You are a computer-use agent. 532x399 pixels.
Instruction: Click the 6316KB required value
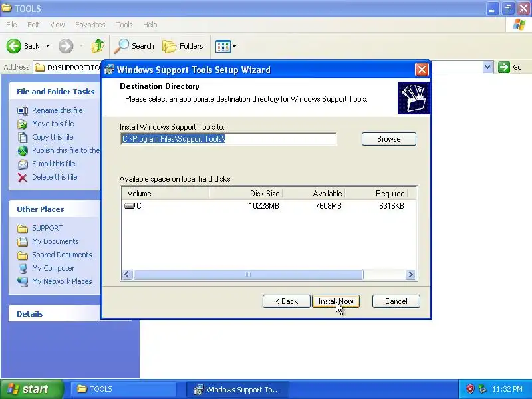392,206
